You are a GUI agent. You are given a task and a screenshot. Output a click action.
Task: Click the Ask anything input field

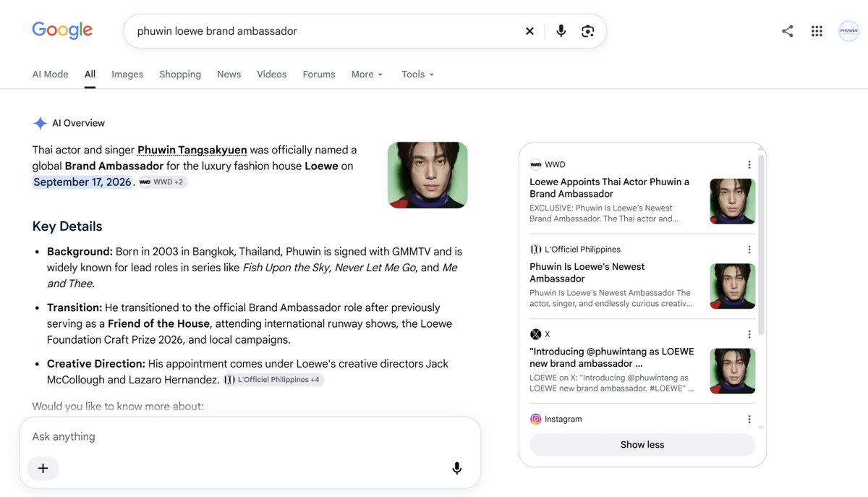point(250,436)
